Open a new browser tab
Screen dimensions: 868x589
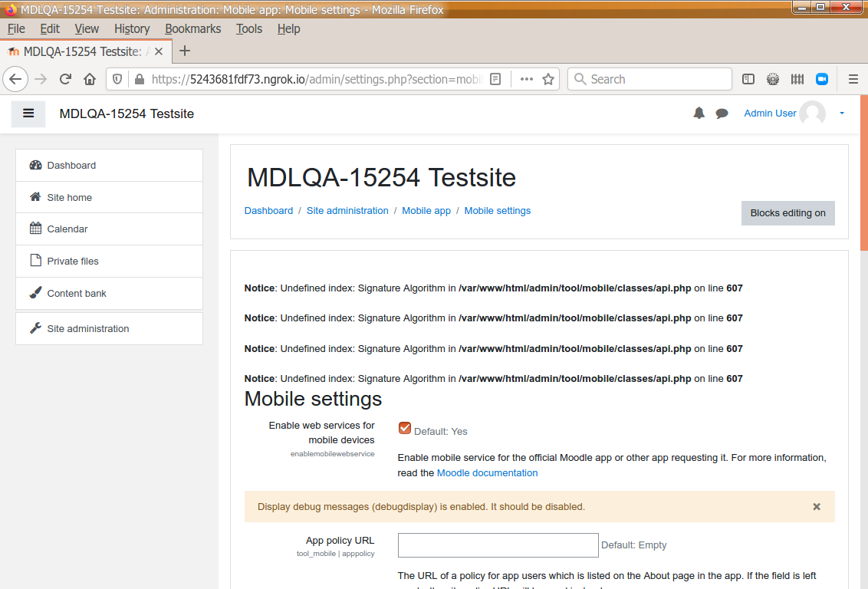[185, 51]
